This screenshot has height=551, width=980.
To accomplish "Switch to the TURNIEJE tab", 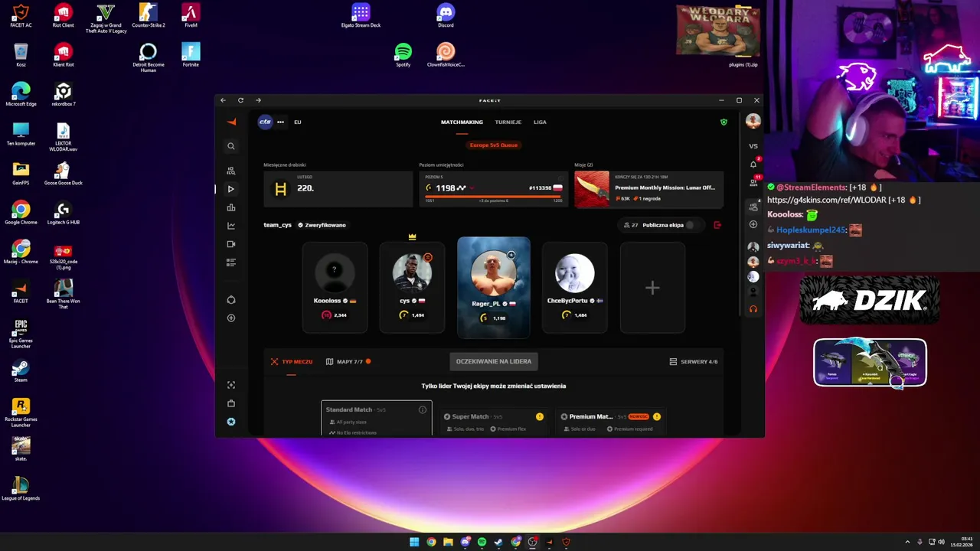I will click(508, 122).
